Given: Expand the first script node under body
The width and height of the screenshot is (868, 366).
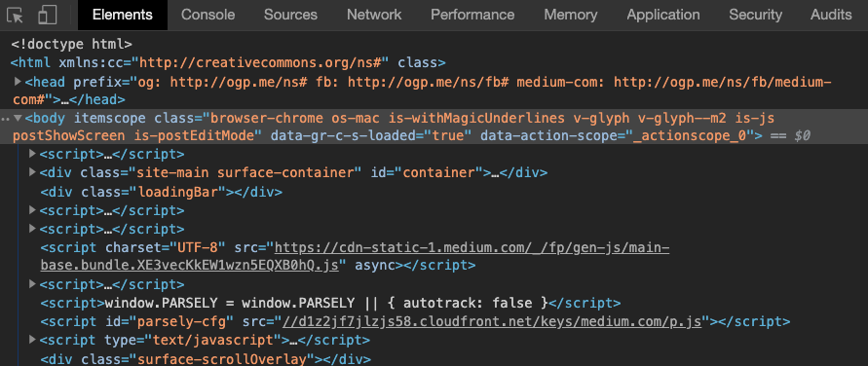Looking at the screenshot, I should click(x=33, y=154).
